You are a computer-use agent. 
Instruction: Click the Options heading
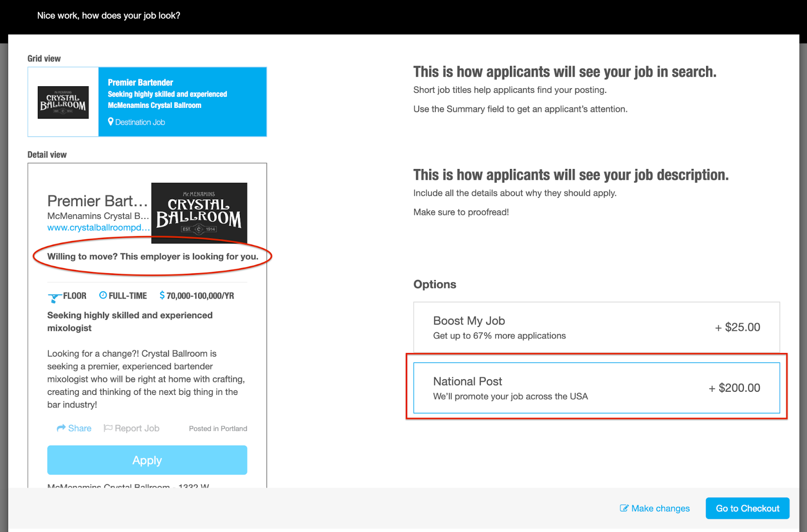click(x=435, y=284)
